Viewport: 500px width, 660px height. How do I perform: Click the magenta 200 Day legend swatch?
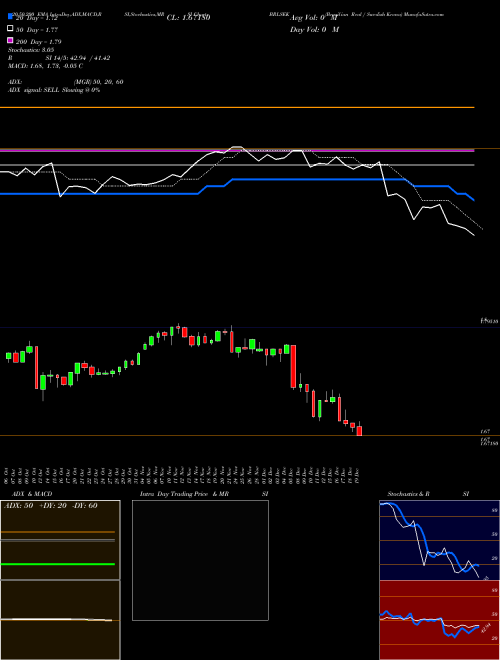10,40
